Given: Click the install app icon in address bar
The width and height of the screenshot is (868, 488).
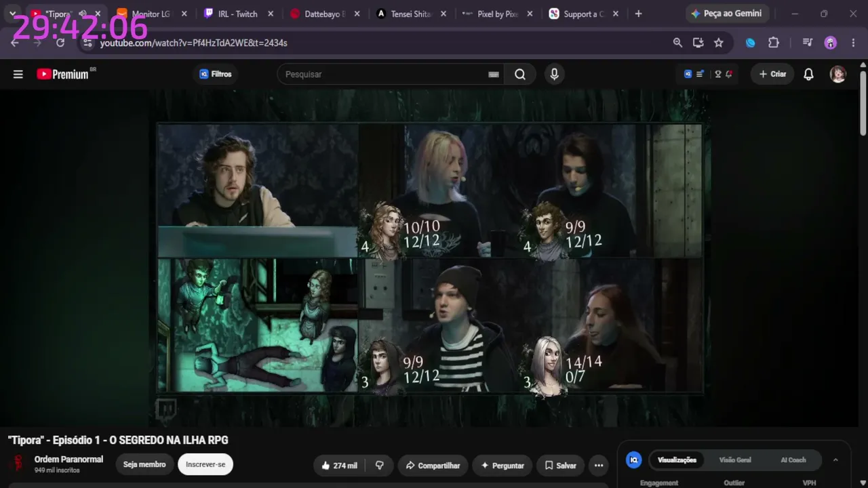Looking at the screenshot, I should click(x=698, y=43).
